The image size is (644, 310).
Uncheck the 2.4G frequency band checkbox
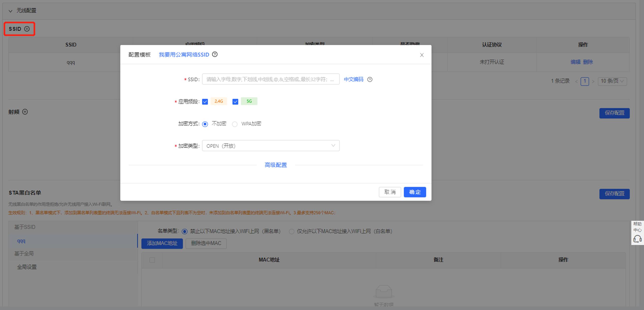click(205, 101)
